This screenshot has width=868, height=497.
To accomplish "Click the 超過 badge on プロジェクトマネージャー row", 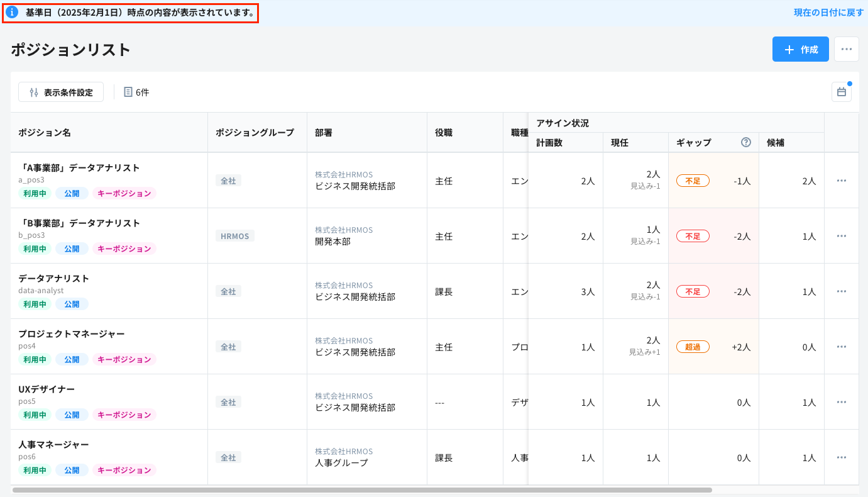I will click(692, 346).
